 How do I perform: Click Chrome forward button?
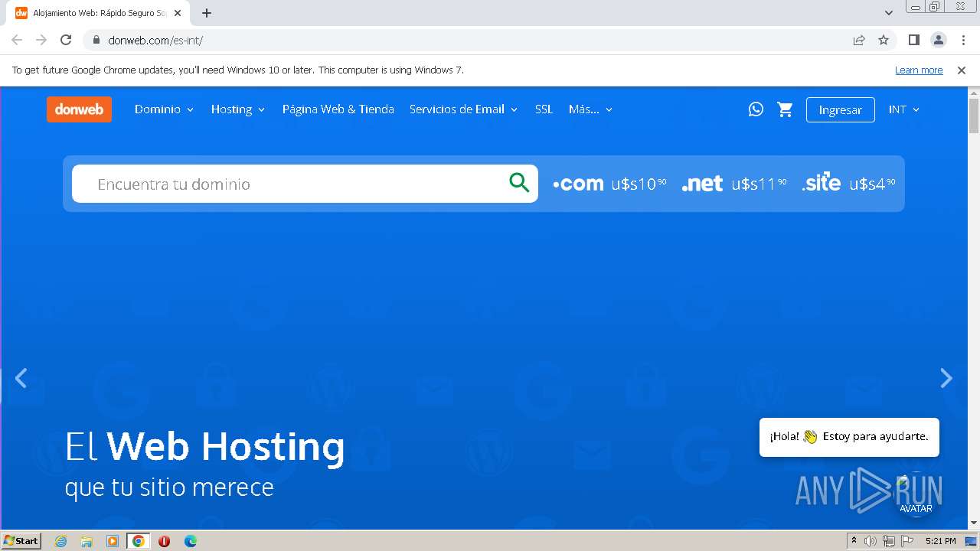point(41,40)
